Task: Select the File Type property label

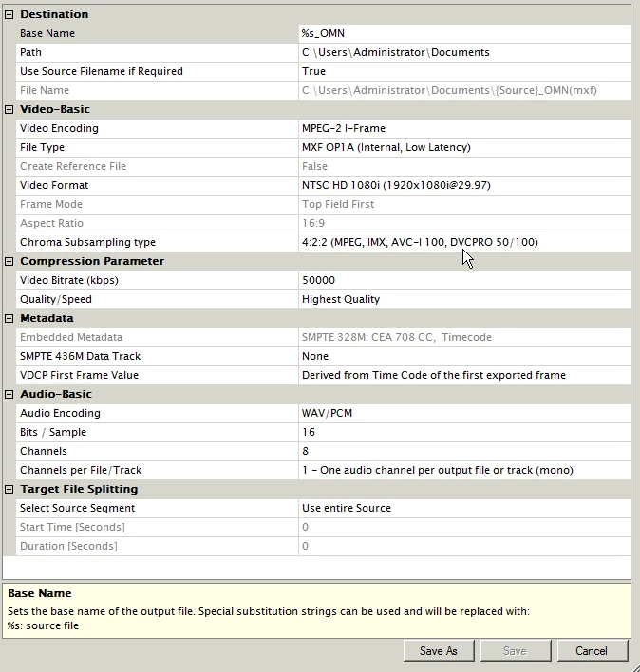Action: tap(42, 147)
